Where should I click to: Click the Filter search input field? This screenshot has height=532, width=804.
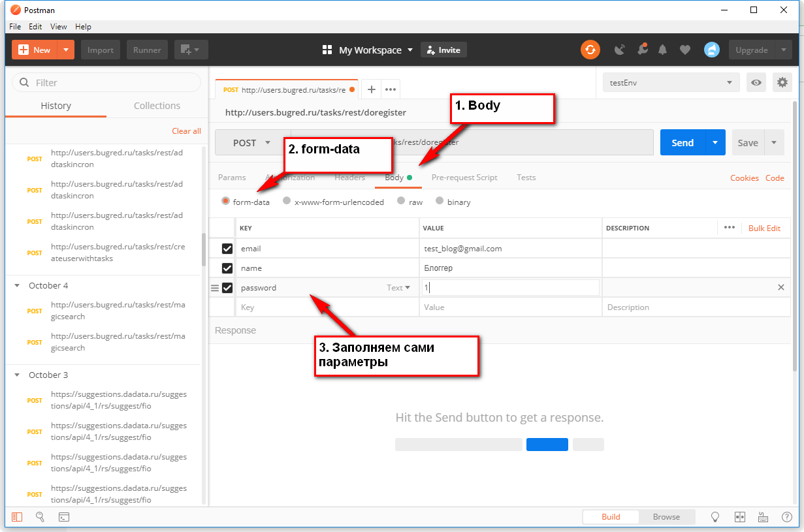click(106, 82)
